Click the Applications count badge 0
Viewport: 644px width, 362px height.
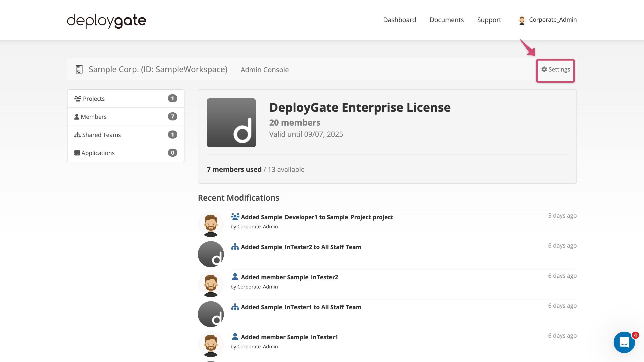(x=172, y=153)
